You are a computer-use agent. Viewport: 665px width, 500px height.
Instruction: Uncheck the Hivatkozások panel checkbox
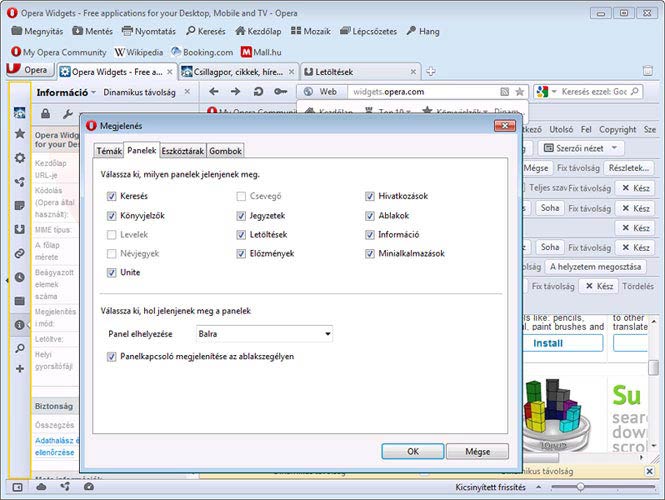pyautogui.click(x=370, y=196)
